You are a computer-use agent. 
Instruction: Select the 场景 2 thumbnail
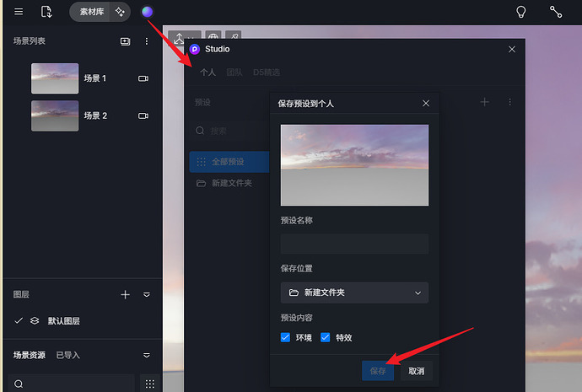point(55,115)
